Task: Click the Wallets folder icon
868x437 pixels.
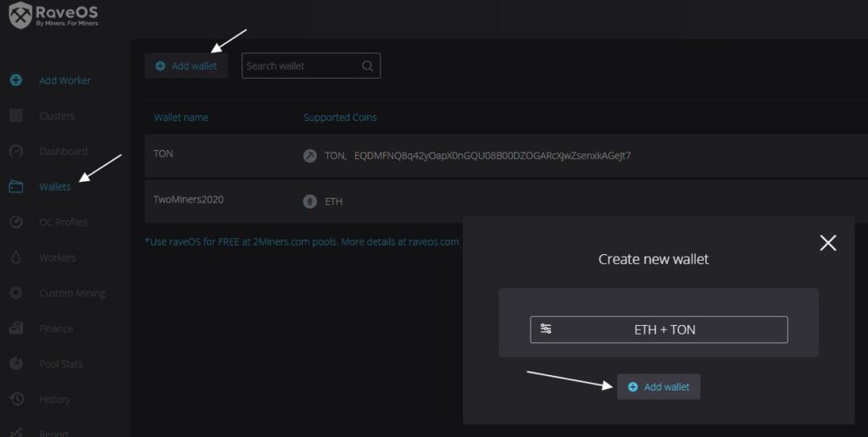Action: (x=16, y=186)
